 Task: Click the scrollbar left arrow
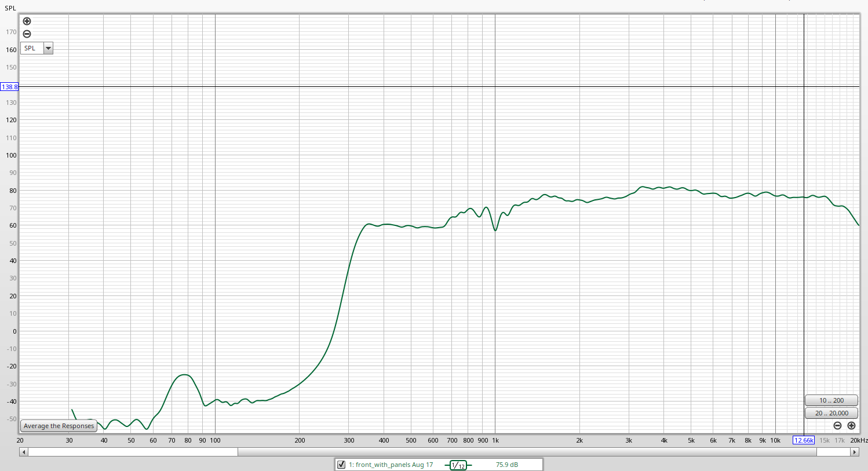point(23,452)
